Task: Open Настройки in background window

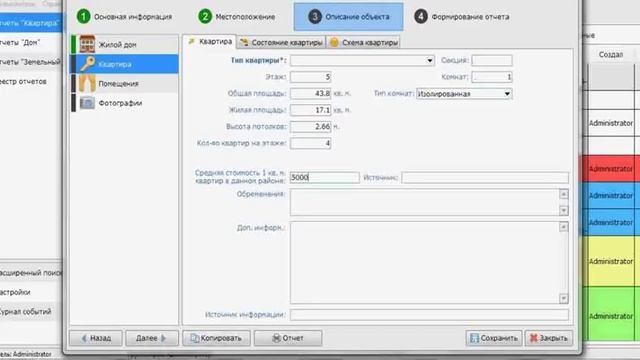Action: coord(31,292)
